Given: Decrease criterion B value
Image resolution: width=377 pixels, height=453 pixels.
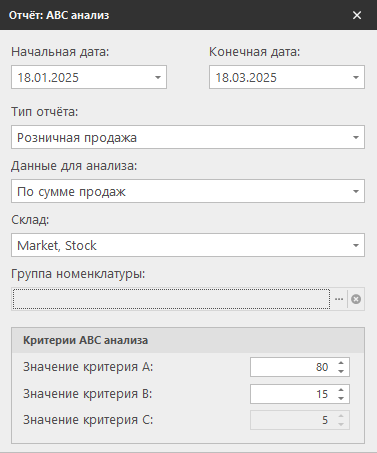Looking at the screenshot, I should tap(341, 398).
